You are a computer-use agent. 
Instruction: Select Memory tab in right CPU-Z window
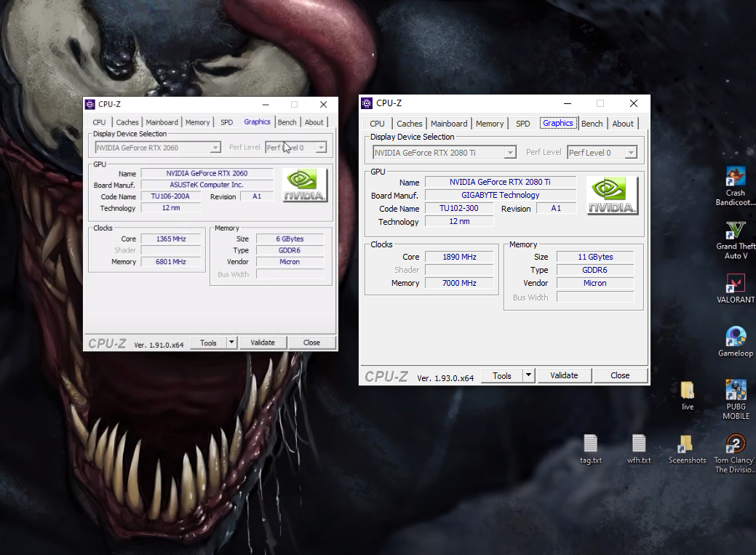click(490, 124)
